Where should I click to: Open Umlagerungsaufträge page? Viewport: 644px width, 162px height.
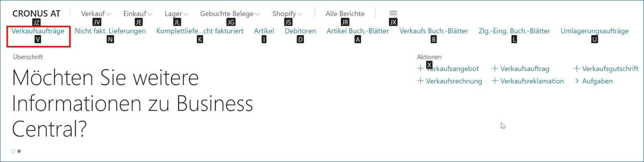pyautogui.click(x=594, y=31)
